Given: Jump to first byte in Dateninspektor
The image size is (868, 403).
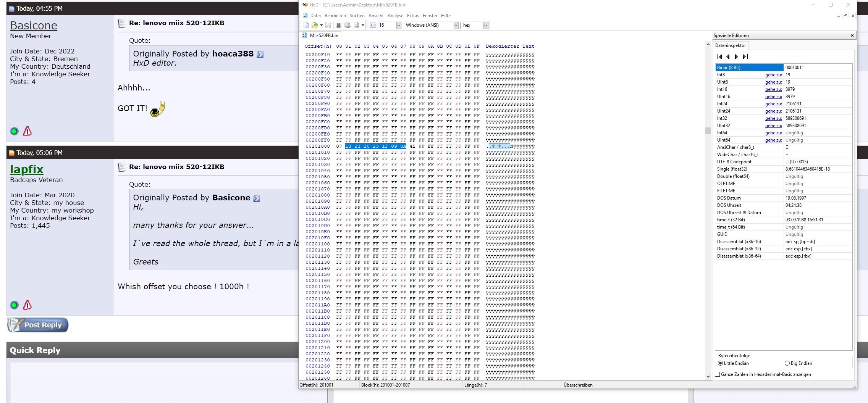Looking at the screenshot, I should (x=719, y=57).
